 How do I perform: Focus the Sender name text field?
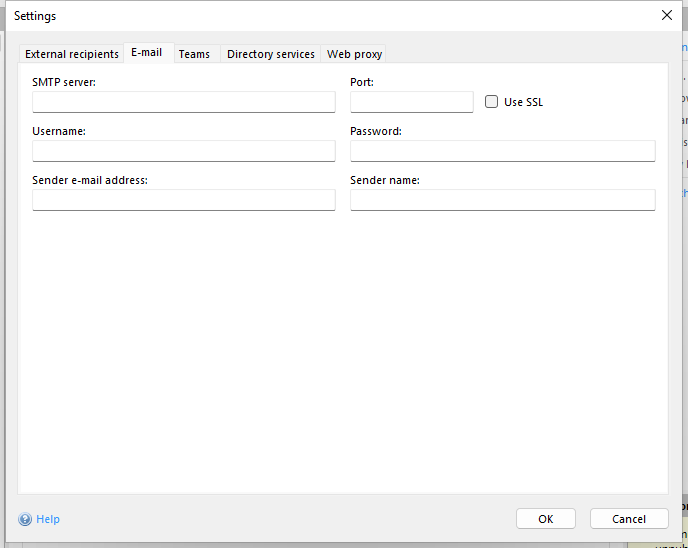pyautogui.click(x=502, y=200)
